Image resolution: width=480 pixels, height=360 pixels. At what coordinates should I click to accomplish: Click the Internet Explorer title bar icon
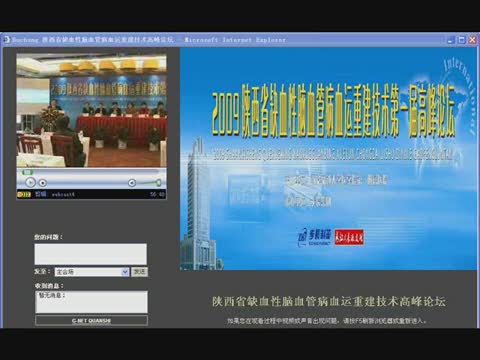[x=6, y=40]
